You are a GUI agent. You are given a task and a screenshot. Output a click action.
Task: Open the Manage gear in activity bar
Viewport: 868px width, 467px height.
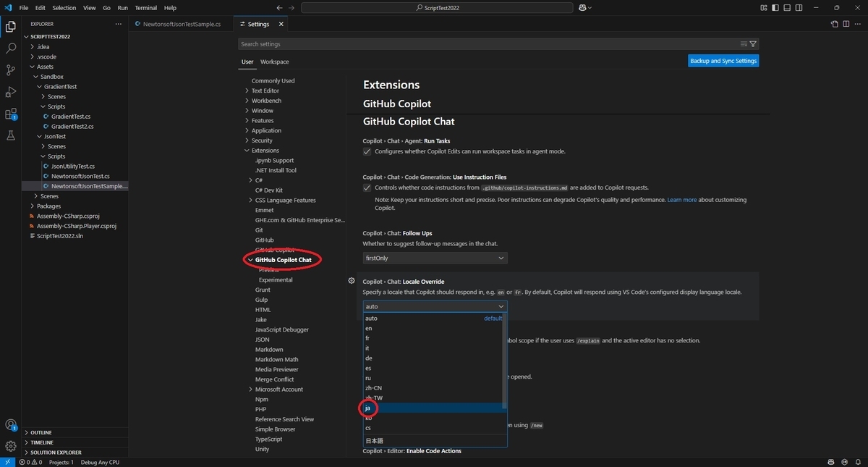(11, 446)
